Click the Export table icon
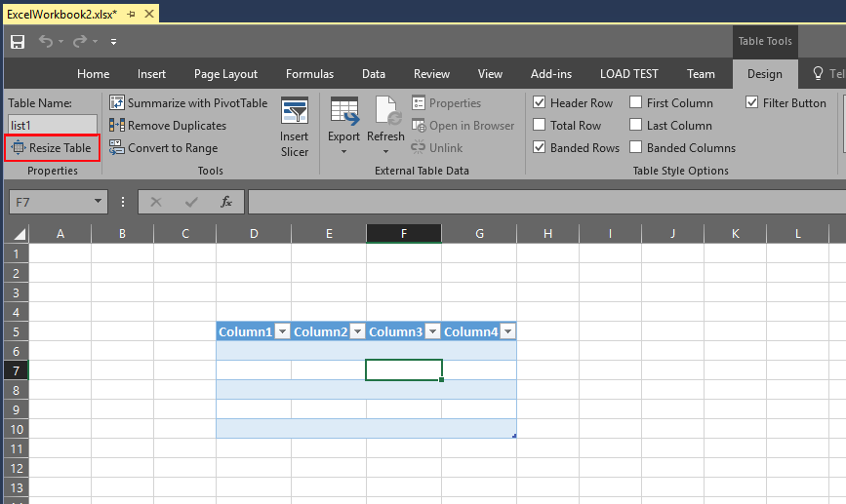846x504 pixels. (344, 111)
